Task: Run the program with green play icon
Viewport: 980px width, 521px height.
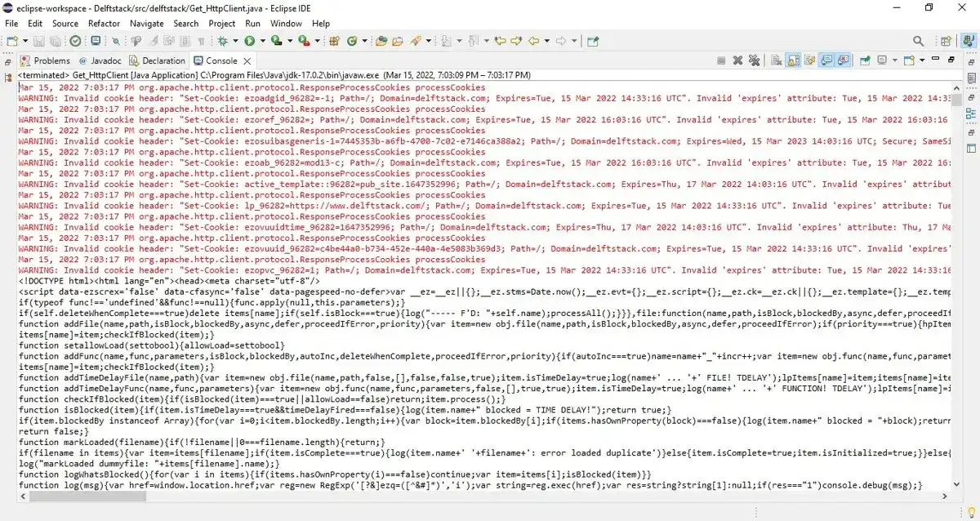Action: (x=249, y=41)
